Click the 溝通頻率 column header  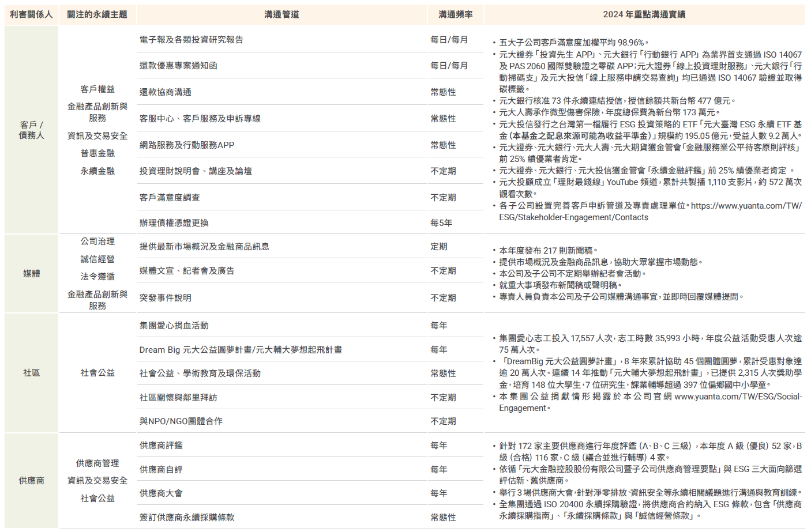[x=455, y=14]
